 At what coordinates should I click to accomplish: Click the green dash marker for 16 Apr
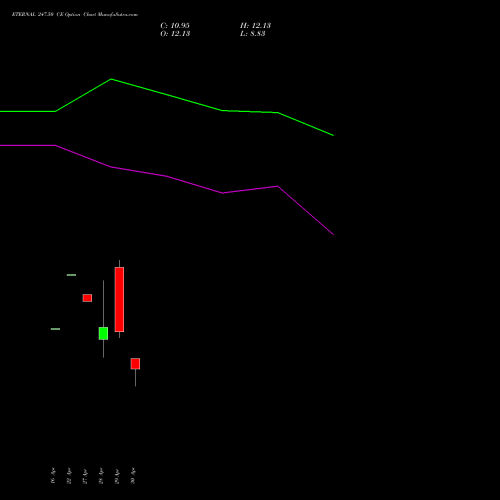tap(55, 329)
